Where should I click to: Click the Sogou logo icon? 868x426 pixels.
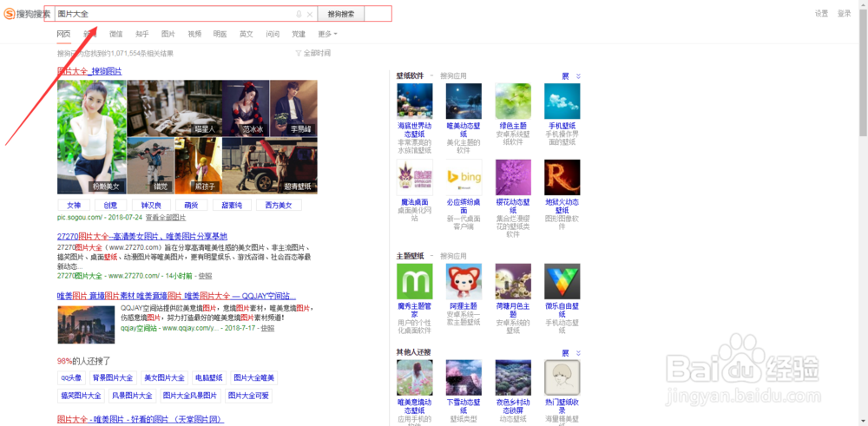click(10, 14)
